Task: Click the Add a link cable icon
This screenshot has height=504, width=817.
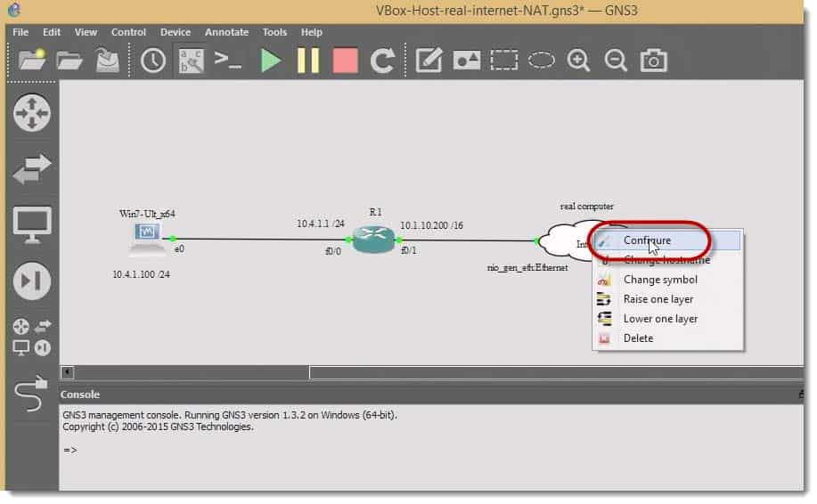Action: [31, 394]
